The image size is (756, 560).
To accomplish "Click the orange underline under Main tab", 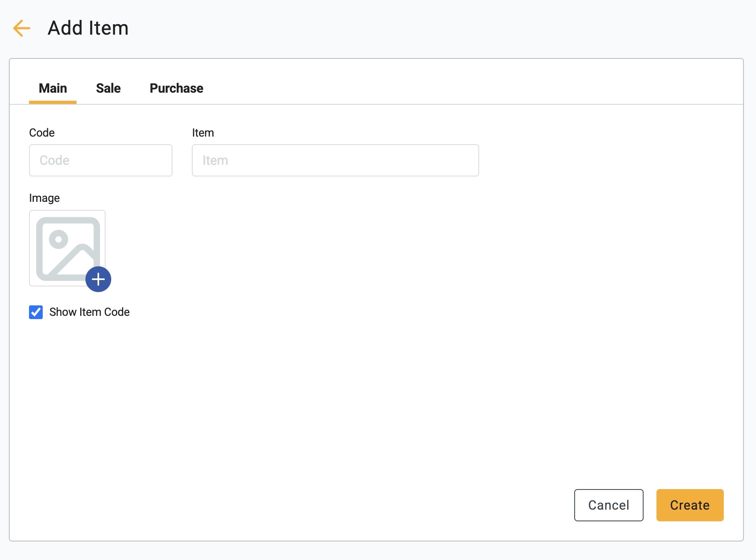I will click(x=53, y=102).
